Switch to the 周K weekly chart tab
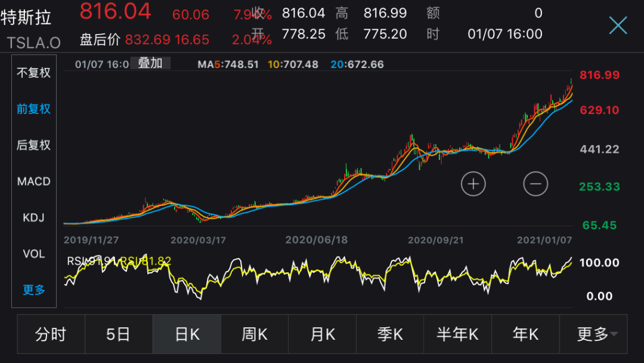 [254, 334]
